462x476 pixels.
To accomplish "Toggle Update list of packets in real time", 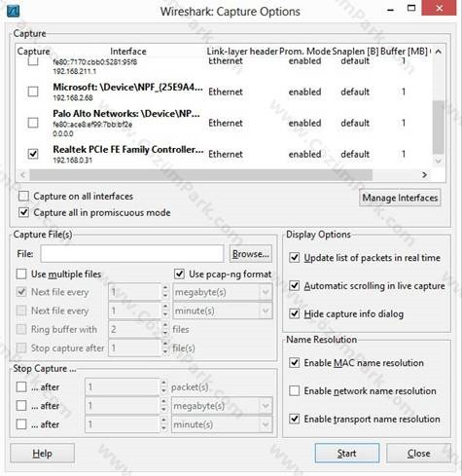I will 294,258.
